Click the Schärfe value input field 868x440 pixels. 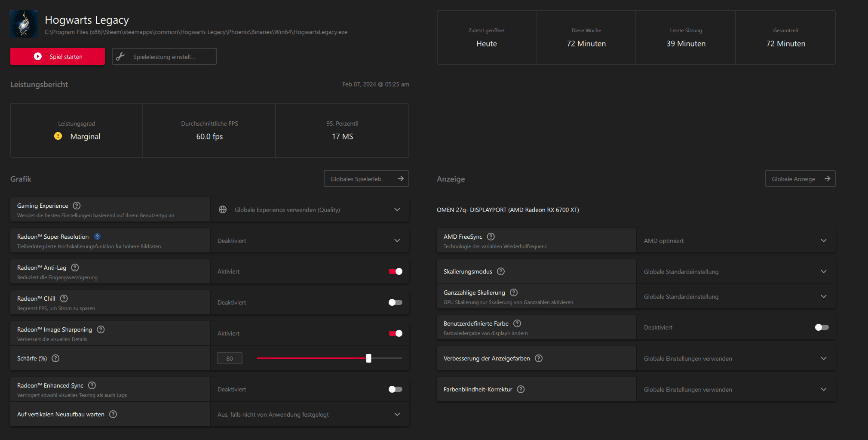click(230, 358)
